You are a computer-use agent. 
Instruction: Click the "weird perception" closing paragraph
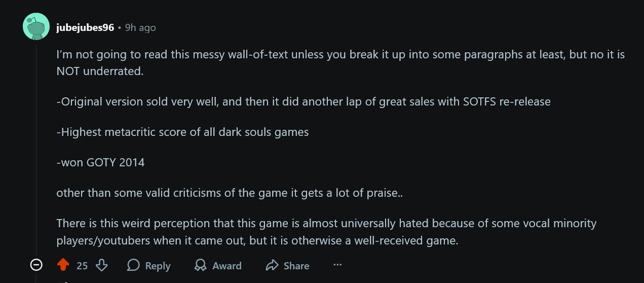pos(326,232)
